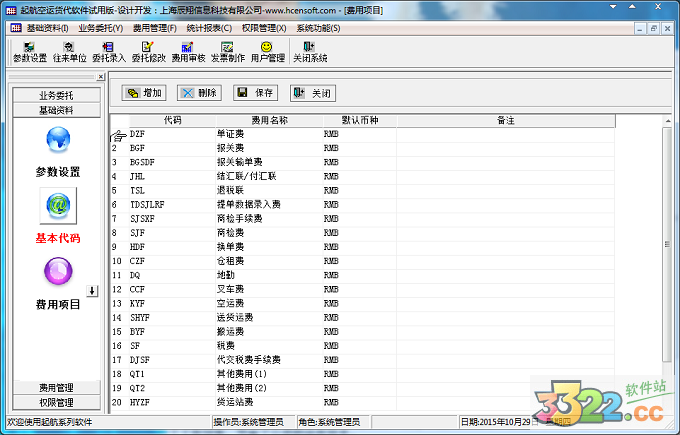Open the 权限管理(X) menu
This screenshot has height=435, width=680.
point(264,28)
